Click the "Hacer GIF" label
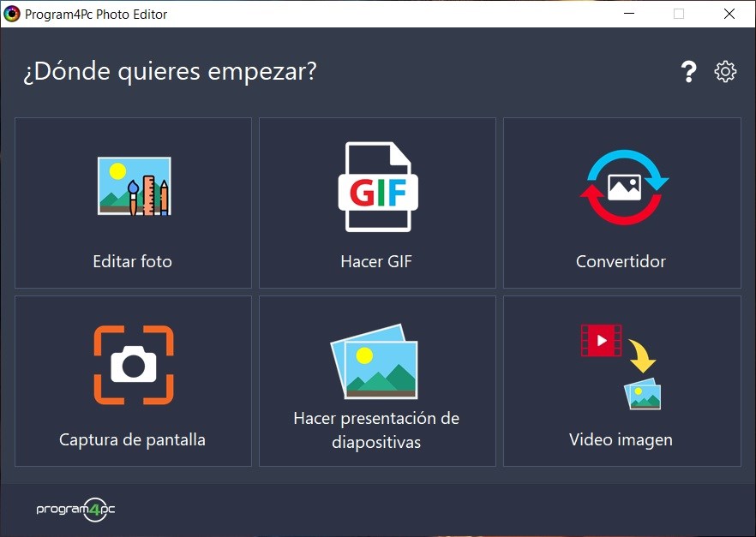 (376, 261)
